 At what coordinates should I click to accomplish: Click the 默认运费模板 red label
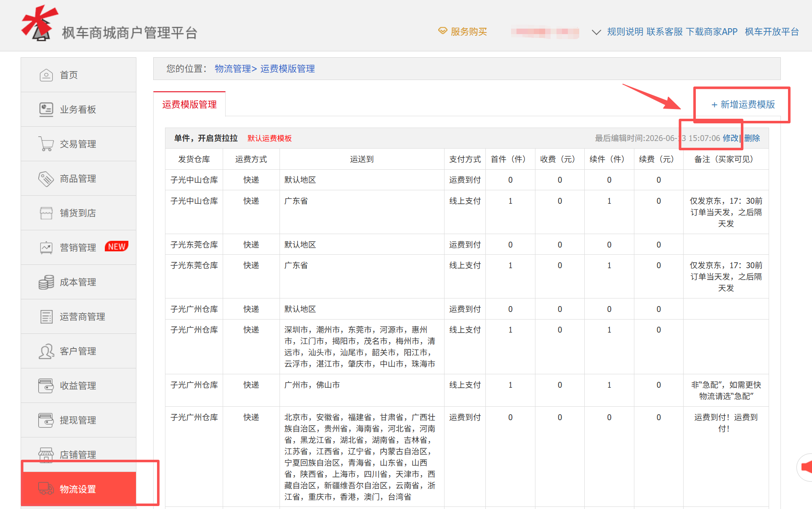coord(269,138)
